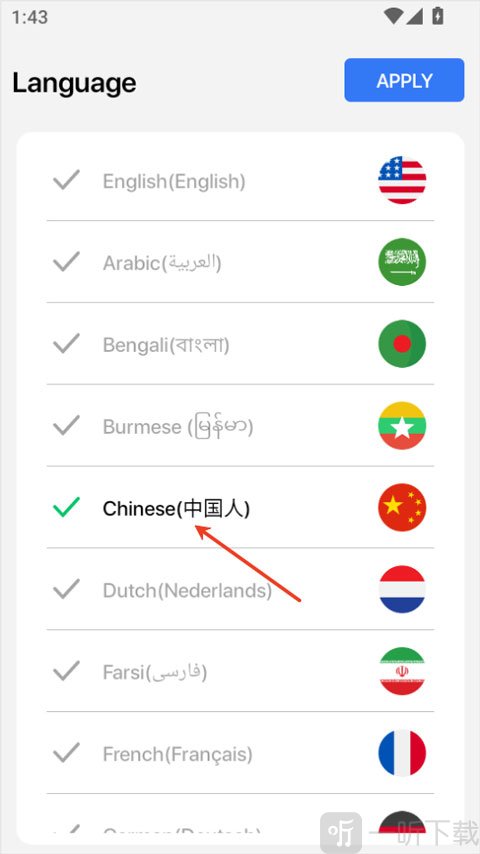Screen dimensions: 480x854
Task: Tap the battery icon in status bar
Action: coord(438,16)
